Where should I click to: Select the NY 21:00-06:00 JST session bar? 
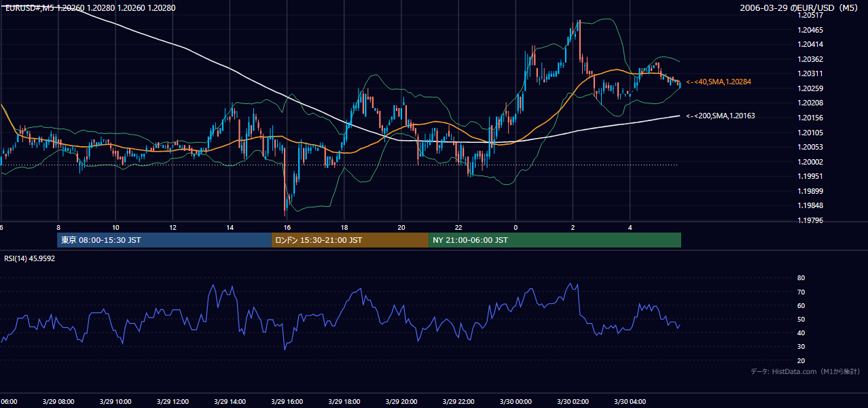click(x=555, y=240)
